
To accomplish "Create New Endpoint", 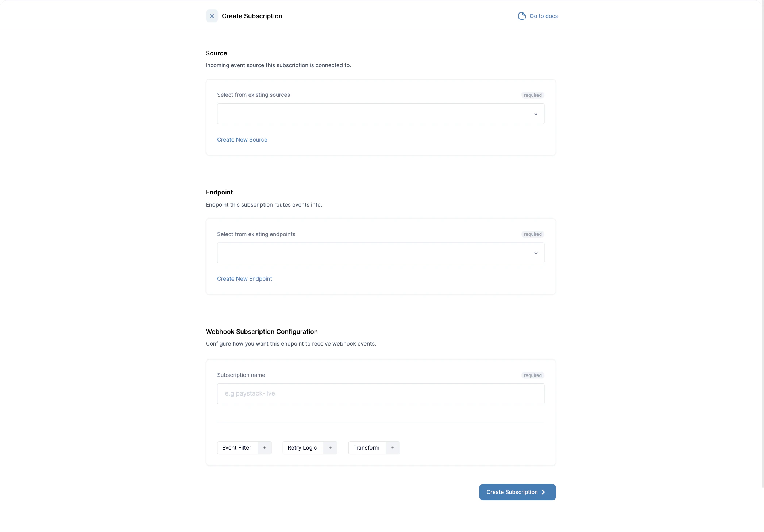I will click(244, 278).
